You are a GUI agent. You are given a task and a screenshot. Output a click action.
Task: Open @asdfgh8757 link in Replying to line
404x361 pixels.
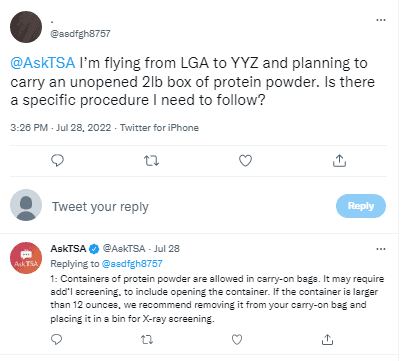tap(132, 264)
